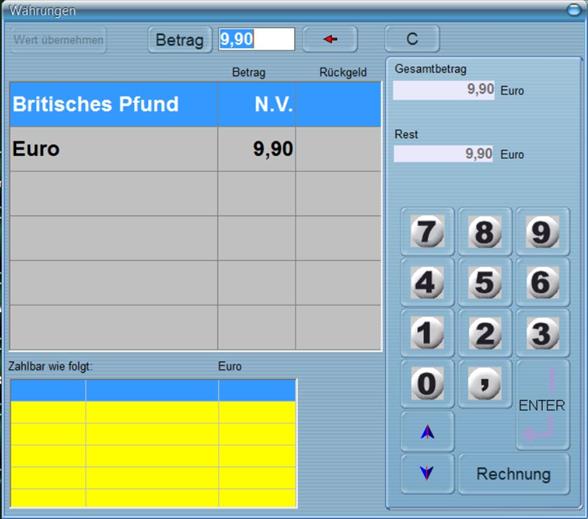Tap the number 9 keypad button
The height and width of the screenshot is (519, 588).
pyautogui.click(x=542, y=232)
